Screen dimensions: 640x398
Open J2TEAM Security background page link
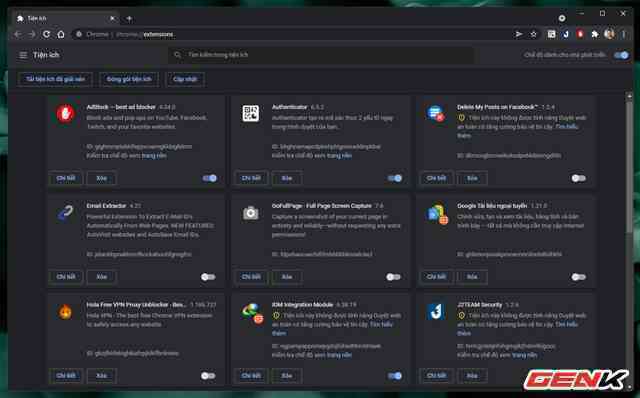coord(525,355)
